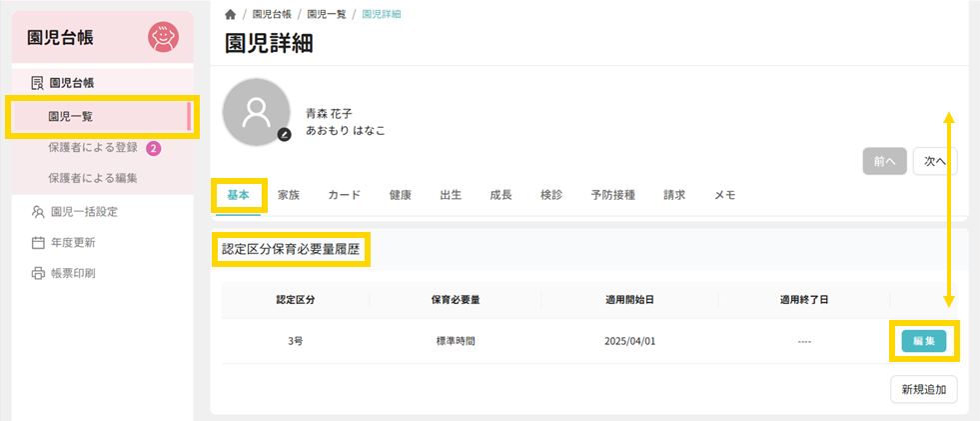Open 保護者による登録 in sidebar
Viewport: 980px width, 421px height.
click(x=93, y=148)
